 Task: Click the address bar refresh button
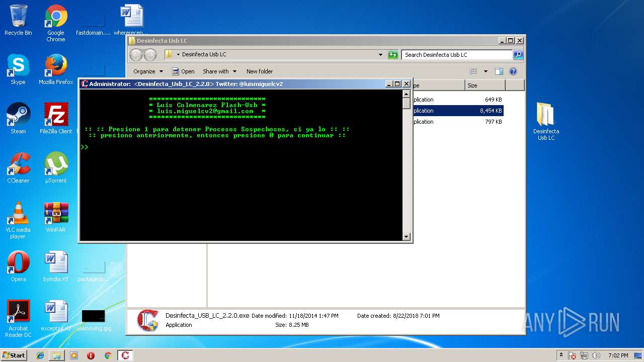[x=393, y=55]
